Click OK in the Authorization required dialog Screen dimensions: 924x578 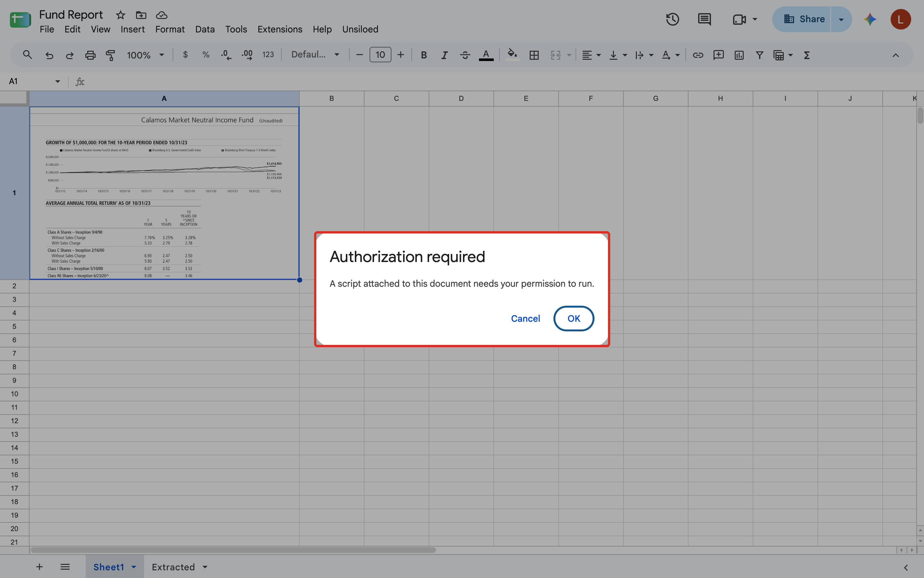[x=574, y=319]
